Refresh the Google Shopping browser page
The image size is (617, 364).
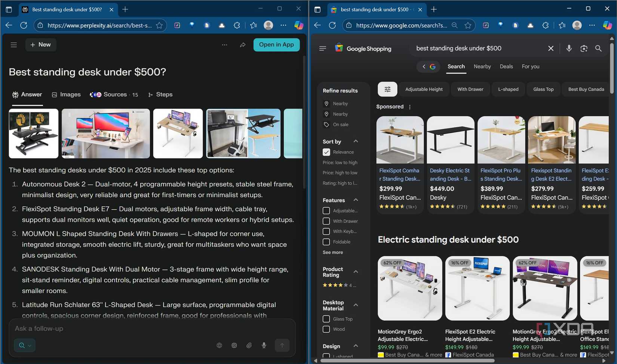pyautogui.click(x=332, y=25)
